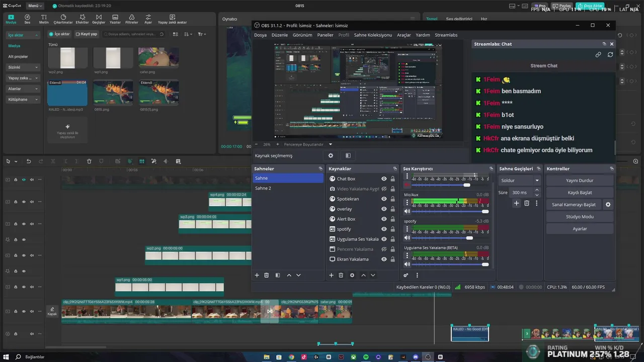Hide the overlay source
The height and width of the screenshot is (362, 644).
[384, 209]
